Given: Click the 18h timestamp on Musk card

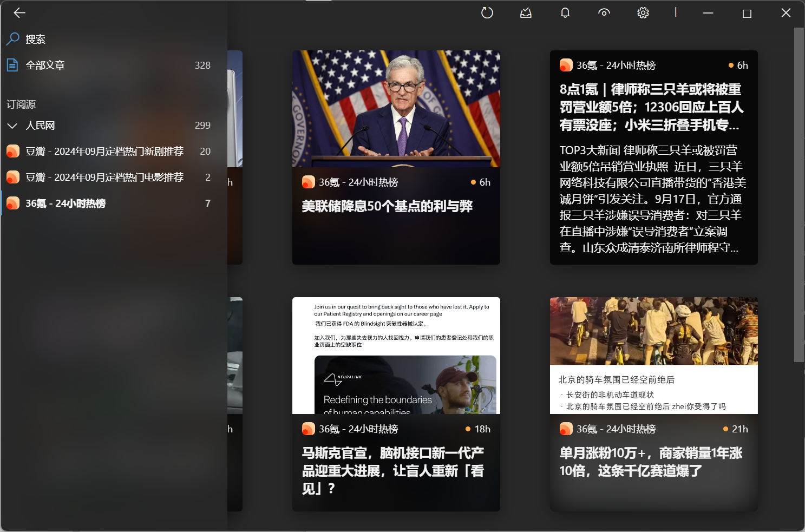Looking at the screenshot, I should [x=482, y=429].
